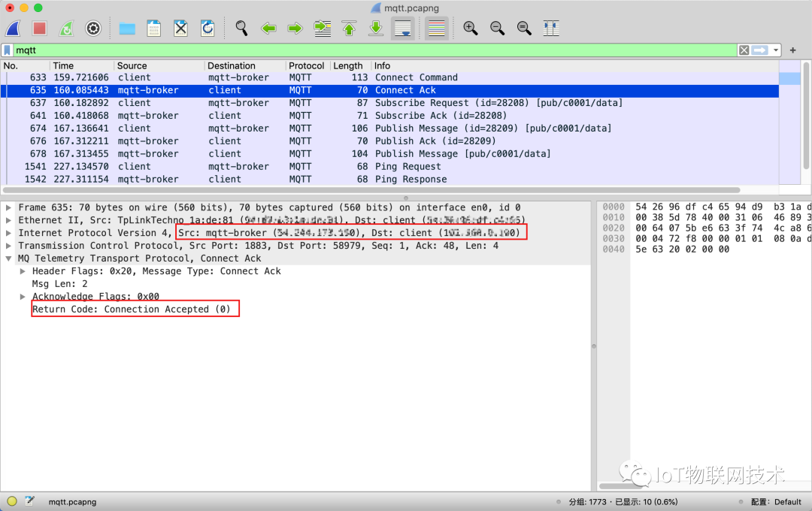Expand the Ethernet II tree row

click(9, 220)
